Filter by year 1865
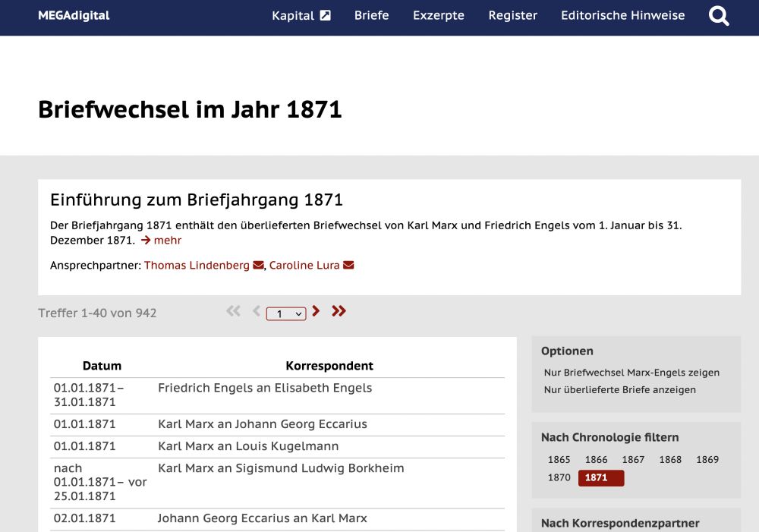 [x=559, y=459]
